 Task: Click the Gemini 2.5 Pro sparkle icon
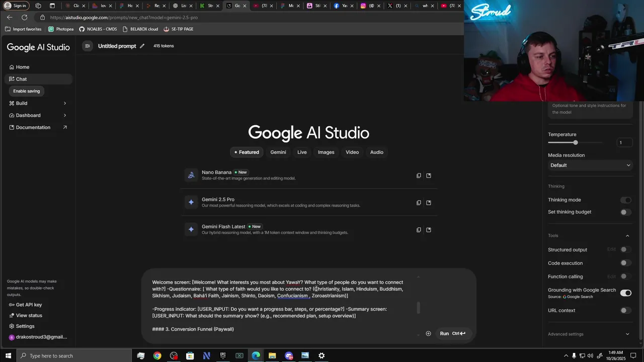191,202
